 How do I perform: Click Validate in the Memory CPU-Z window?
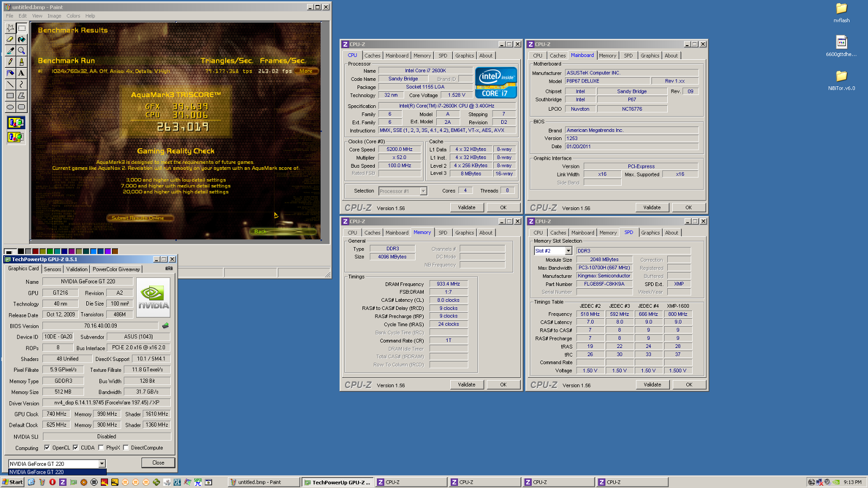(x=467, y=384)
